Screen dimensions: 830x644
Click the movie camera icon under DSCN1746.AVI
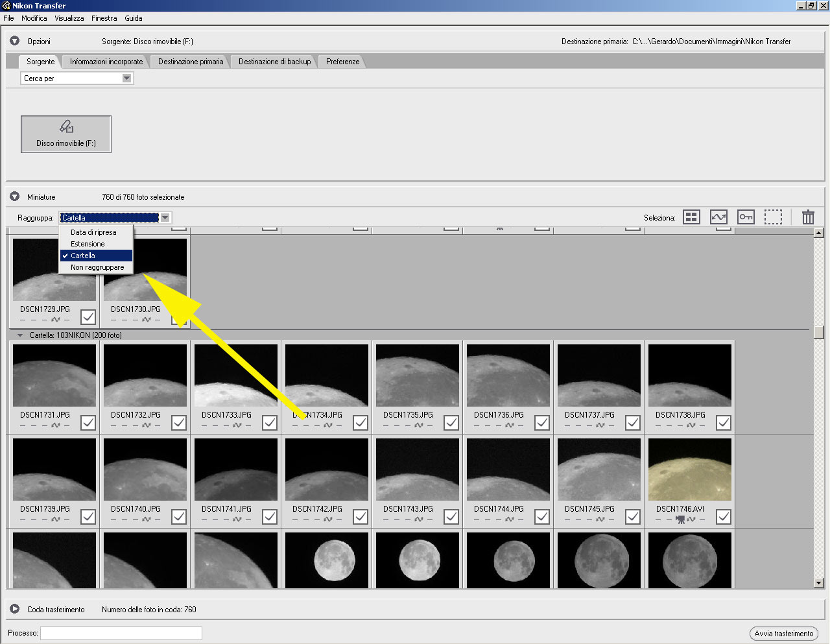[x=680, y=519]
